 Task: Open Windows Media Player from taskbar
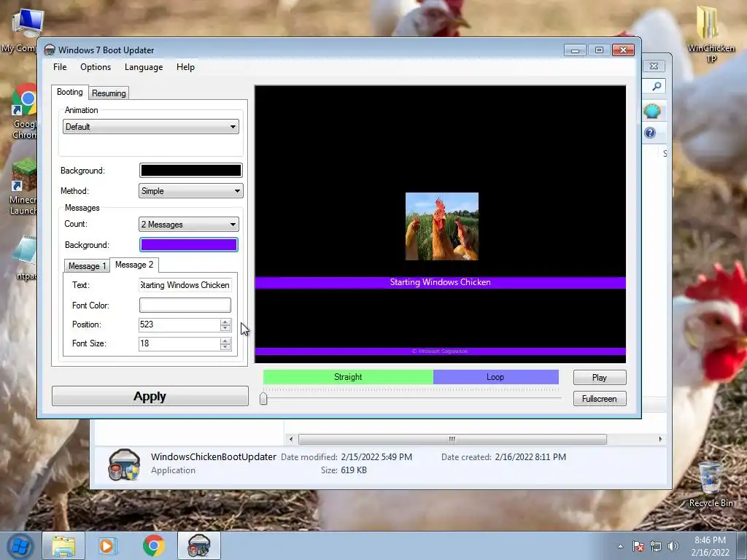coord(107,545)
